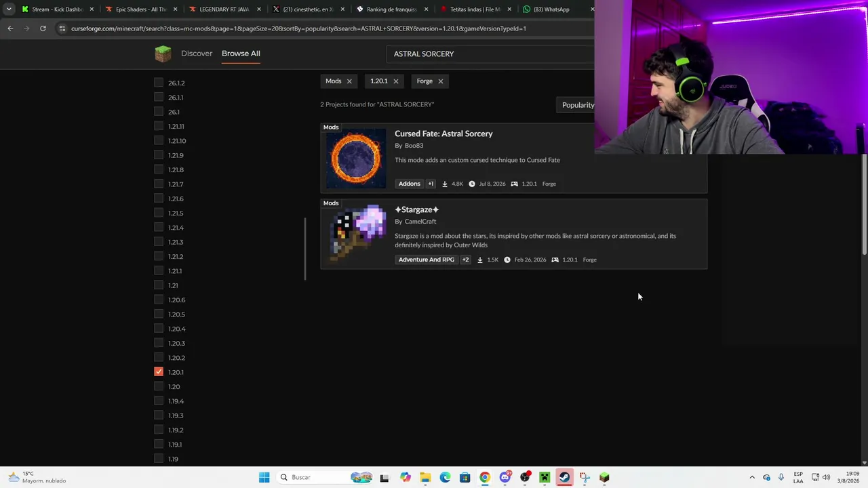Viewport: 868px width, 488px height.
Task: Open Windows Start menu
Action: click(264, 477)
